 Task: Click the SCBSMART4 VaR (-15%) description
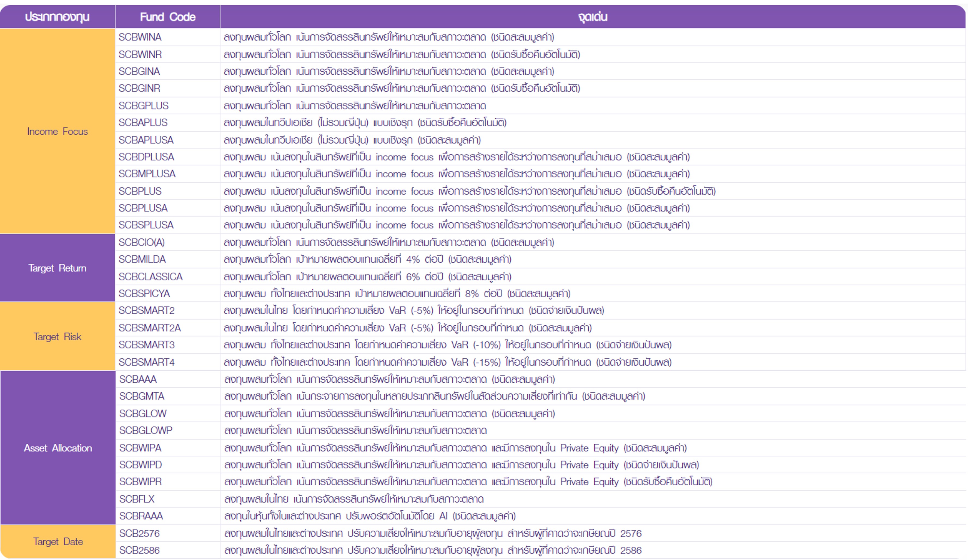pos(447,362)
